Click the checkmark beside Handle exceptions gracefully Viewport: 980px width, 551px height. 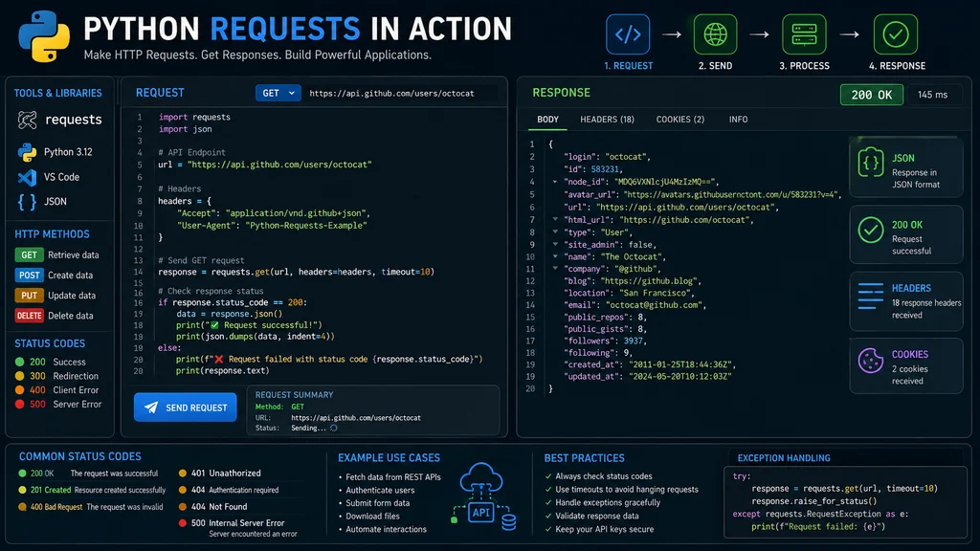[548, 503]
